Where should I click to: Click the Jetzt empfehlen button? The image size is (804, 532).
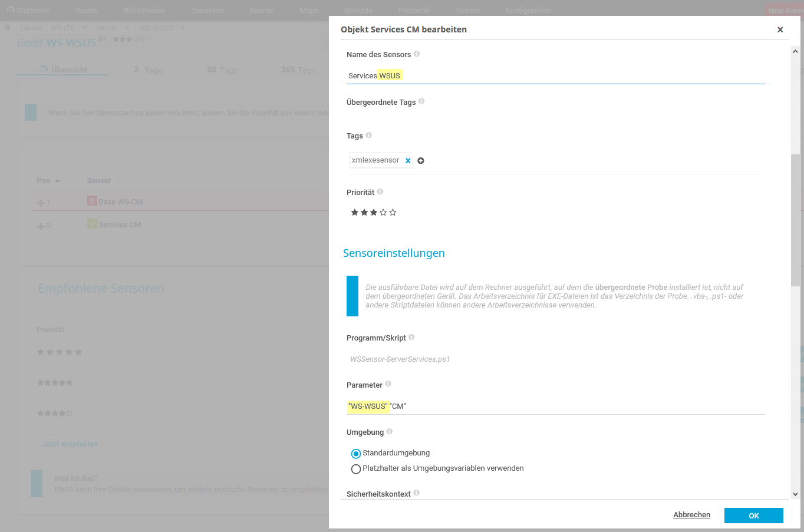pyautogui.click(x=70, y=444)
